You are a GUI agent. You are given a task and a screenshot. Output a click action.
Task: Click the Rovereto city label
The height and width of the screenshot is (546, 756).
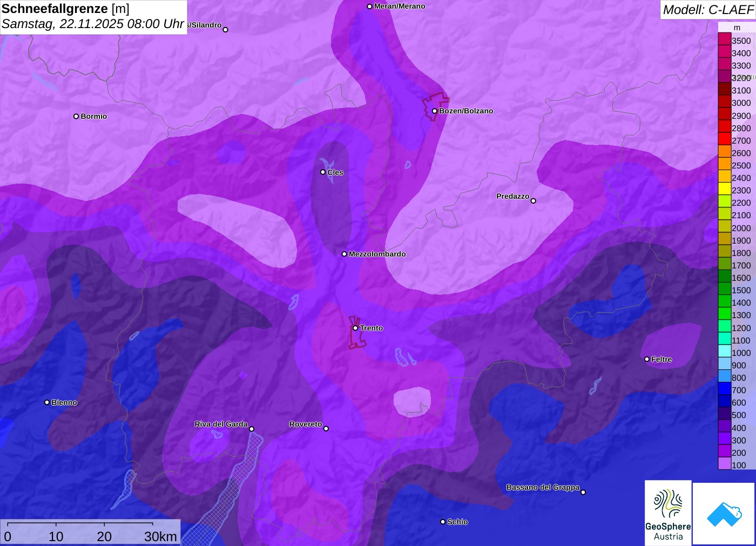pos(306,424)
